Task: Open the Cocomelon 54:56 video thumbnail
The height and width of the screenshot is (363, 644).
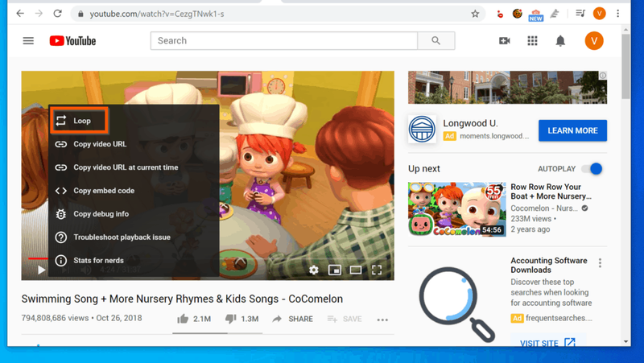Action: [456, 209]
